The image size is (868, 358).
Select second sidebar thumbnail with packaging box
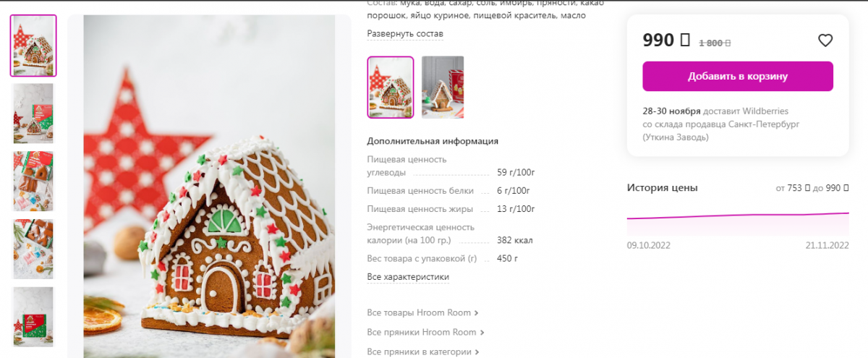point(33,114)
